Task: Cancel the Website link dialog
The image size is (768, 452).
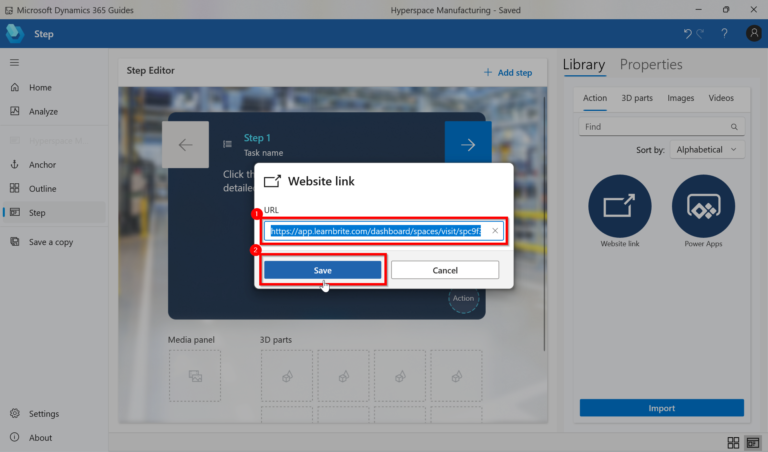Action: click(444, 270)
